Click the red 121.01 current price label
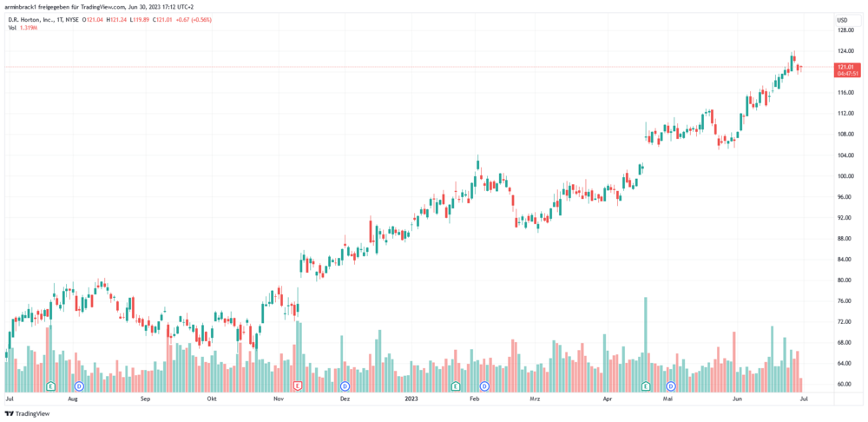Screen dimensions: 868x422 click(x=845, y=67)
